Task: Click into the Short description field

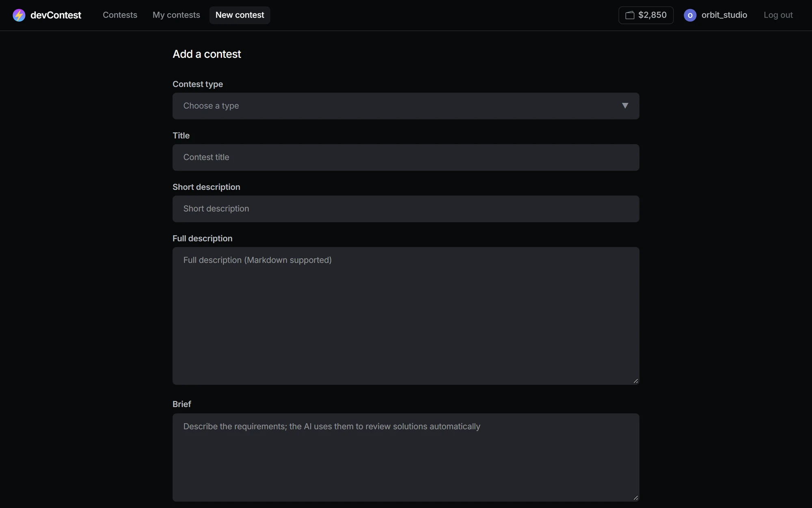Action: point(406,208)
